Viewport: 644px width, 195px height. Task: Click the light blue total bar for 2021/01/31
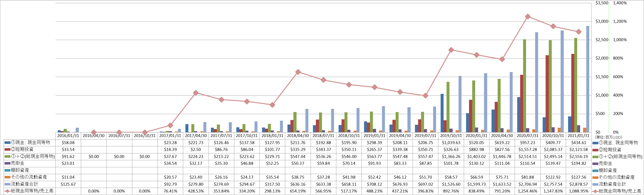point(588,79)
